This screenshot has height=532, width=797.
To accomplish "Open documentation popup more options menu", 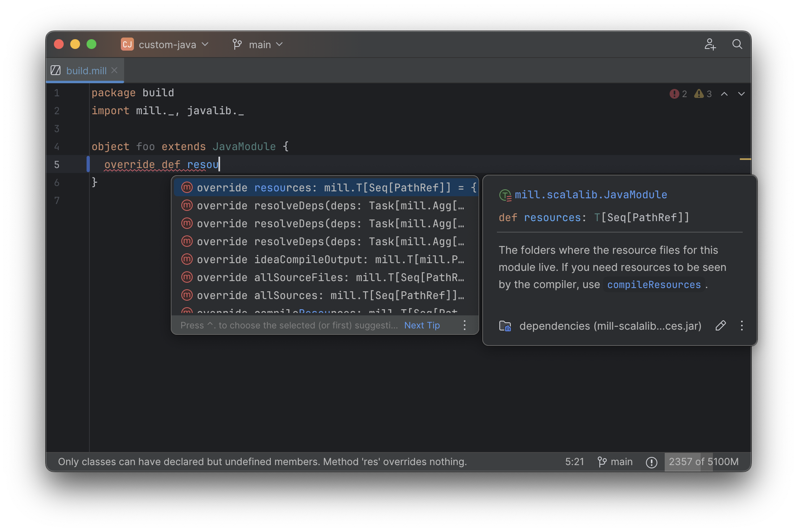I will click(742, 326).
